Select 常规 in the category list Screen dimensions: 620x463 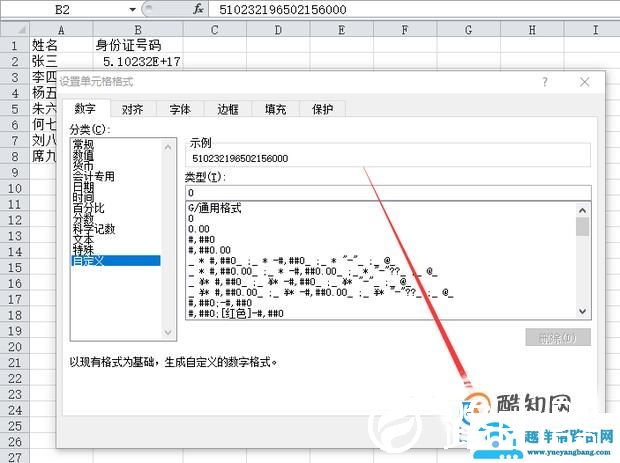(x=116, y=144)
